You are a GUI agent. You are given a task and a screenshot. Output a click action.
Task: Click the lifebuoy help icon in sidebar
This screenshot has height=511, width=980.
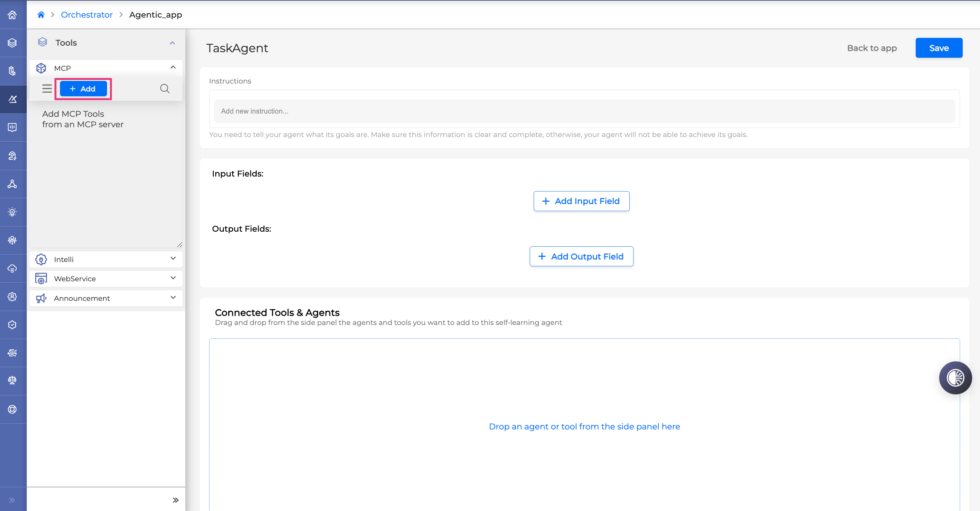[x=12, y=409]
